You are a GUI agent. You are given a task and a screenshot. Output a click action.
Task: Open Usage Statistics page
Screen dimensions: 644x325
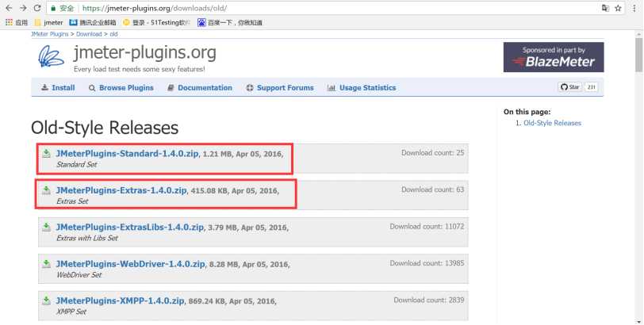(x=362, y=87)
